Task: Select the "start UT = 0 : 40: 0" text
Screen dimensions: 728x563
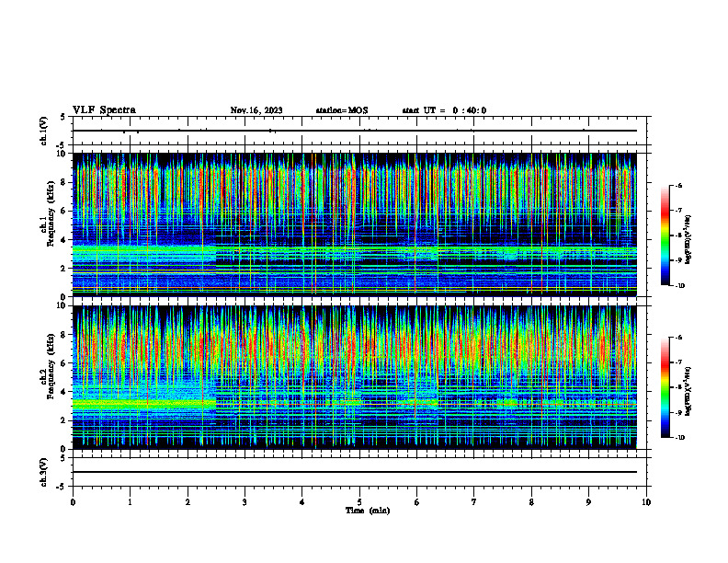Action: point(444,110)
